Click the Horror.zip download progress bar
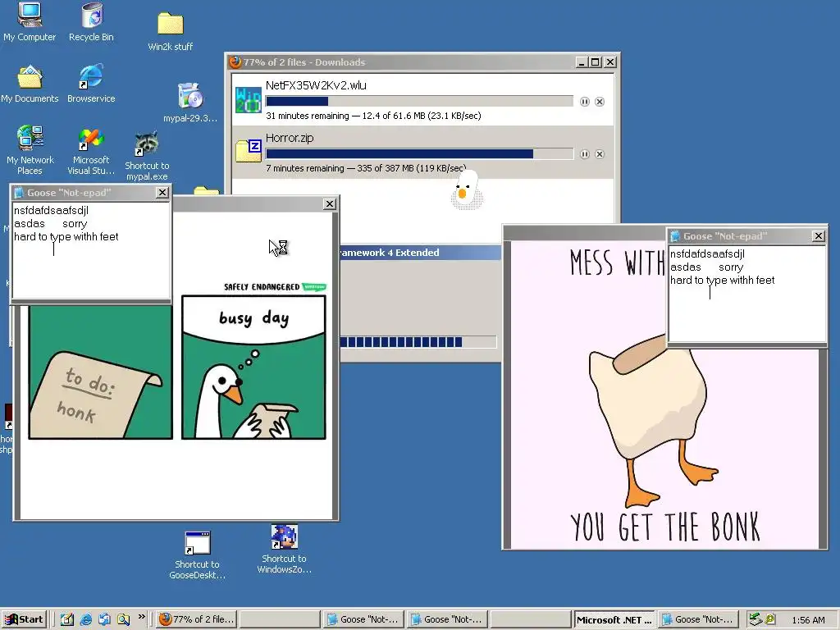840x630 pixels. click(x=419, y=154)
